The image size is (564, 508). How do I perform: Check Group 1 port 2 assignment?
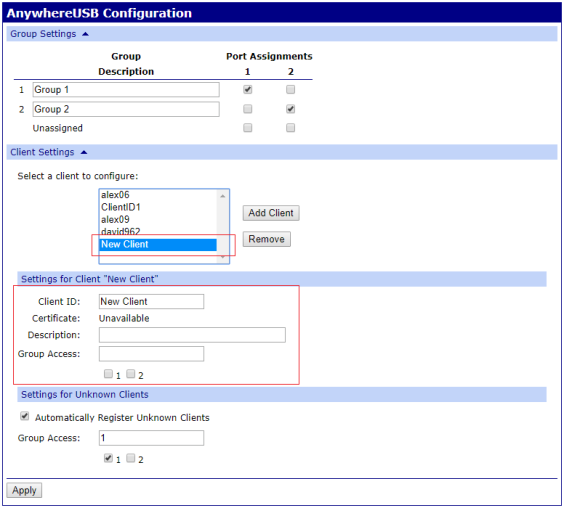pos(291,89)
